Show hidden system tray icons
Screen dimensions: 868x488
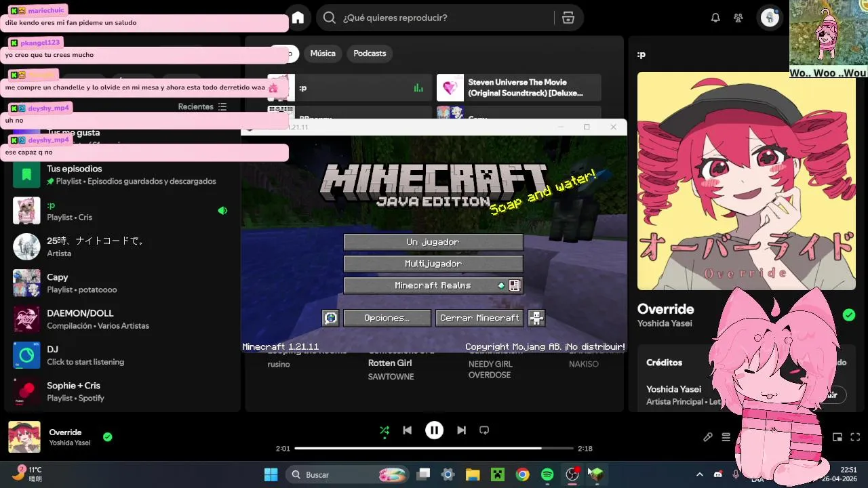click(700, 474)
